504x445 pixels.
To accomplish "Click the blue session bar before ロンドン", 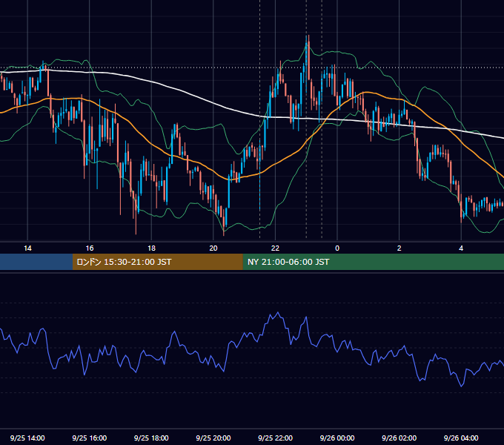I will click(36, 262).
